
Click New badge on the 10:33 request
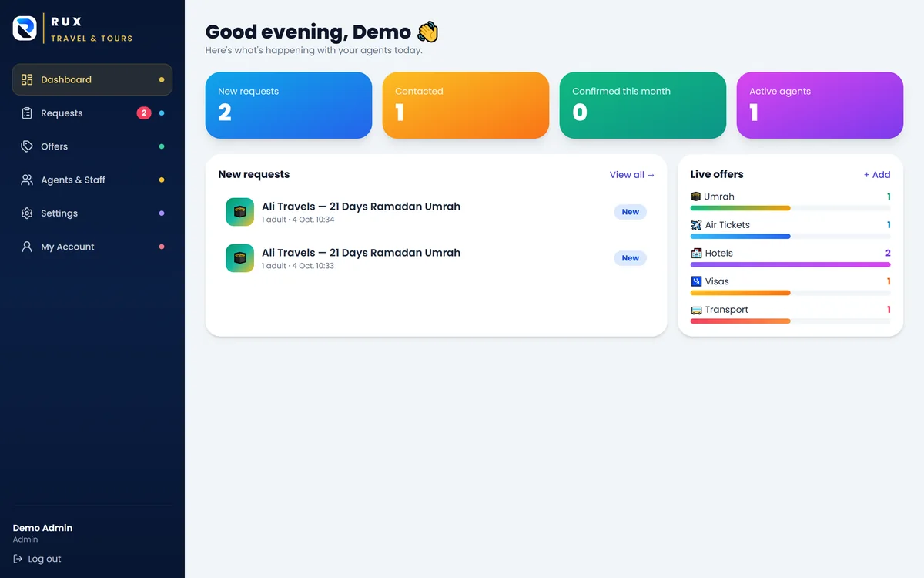pos(631,258)
